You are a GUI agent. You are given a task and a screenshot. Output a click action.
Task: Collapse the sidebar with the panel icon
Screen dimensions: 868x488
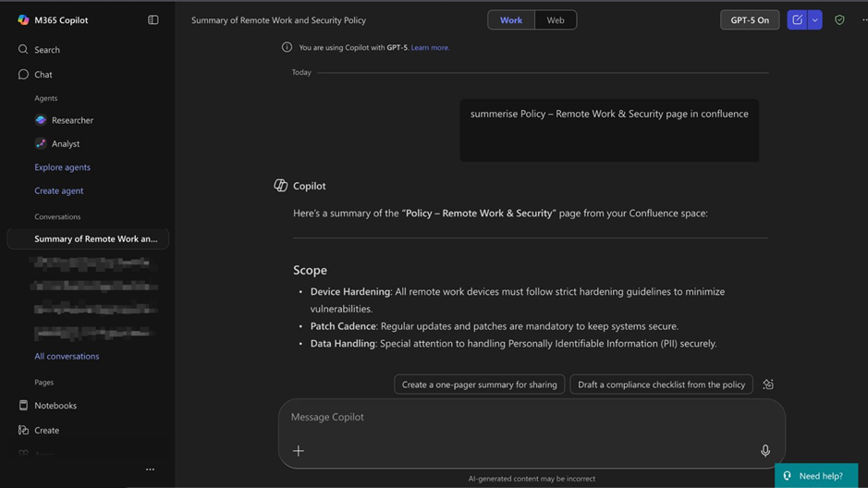[x=153, y=20]
